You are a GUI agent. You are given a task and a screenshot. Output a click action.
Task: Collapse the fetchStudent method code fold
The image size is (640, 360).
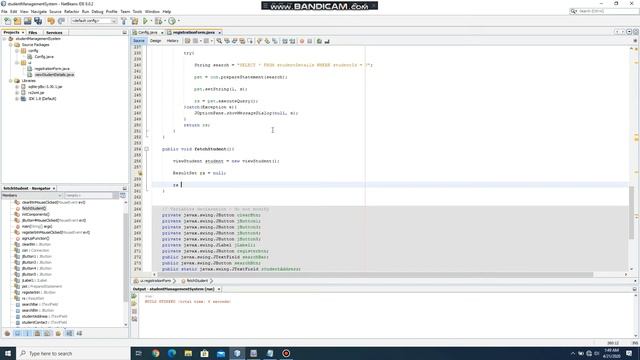(x=147, y=149)
